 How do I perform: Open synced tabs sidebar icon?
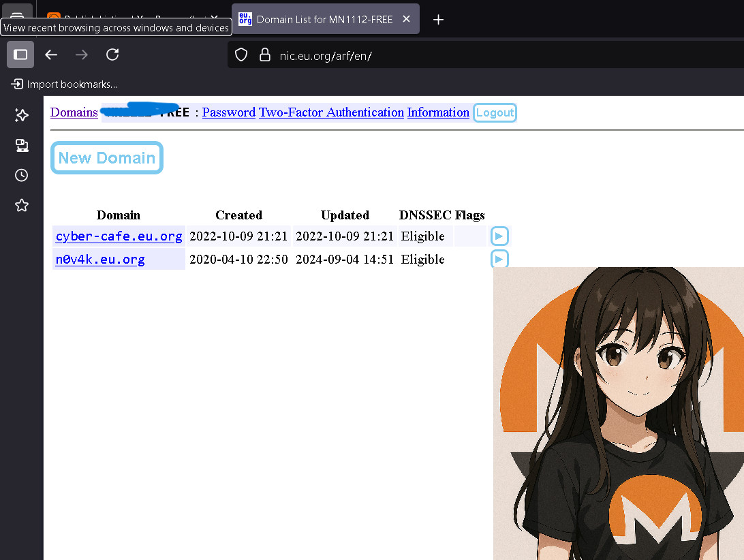21,145
